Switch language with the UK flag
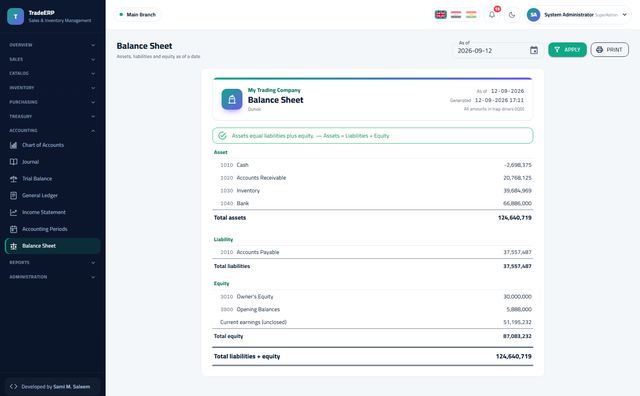The height and width of the screenshot is (396, 640). (x=441, y=15)
